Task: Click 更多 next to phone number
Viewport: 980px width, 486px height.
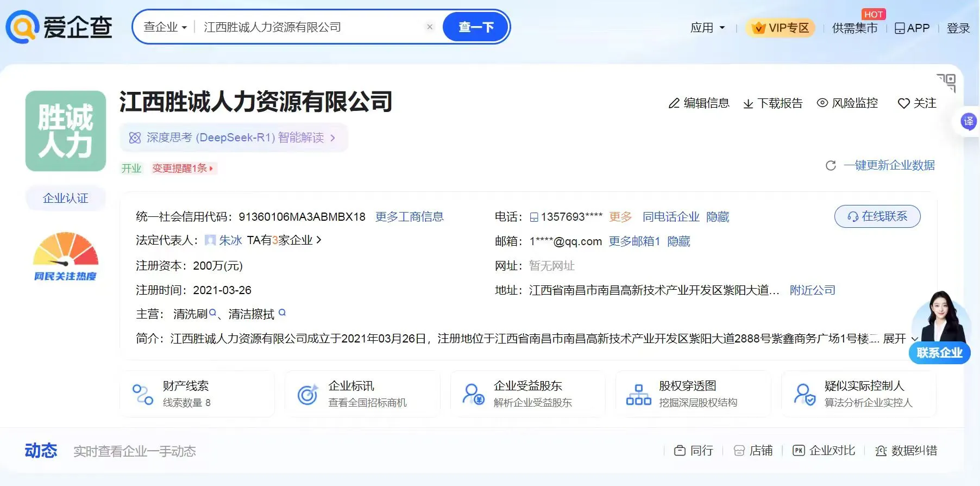Action: 620,217
